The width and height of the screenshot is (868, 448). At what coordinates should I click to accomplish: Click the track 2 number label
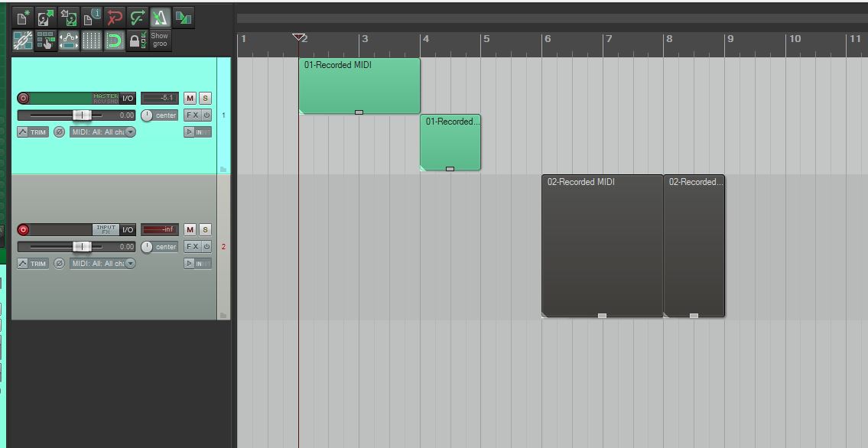click(223, 247)
